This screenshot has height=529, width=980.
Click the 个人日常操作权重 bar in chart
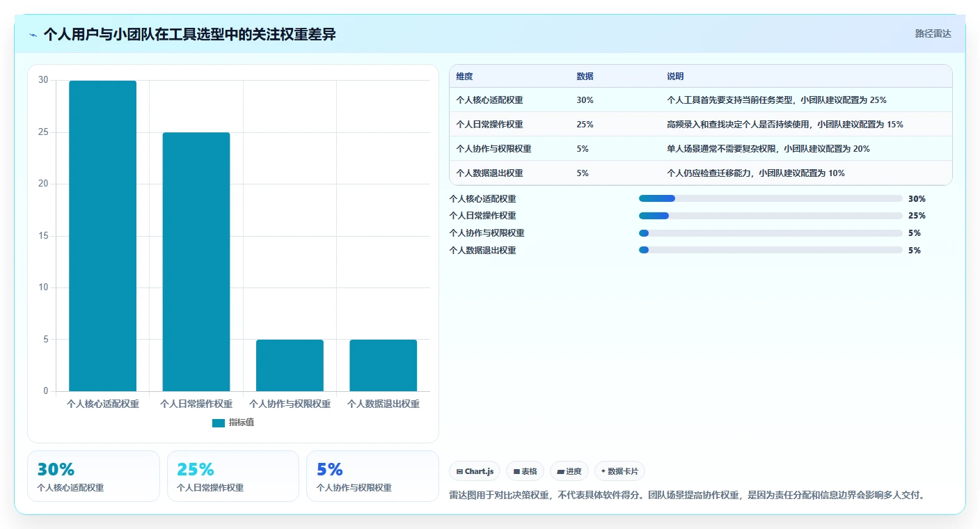[196, 262]
